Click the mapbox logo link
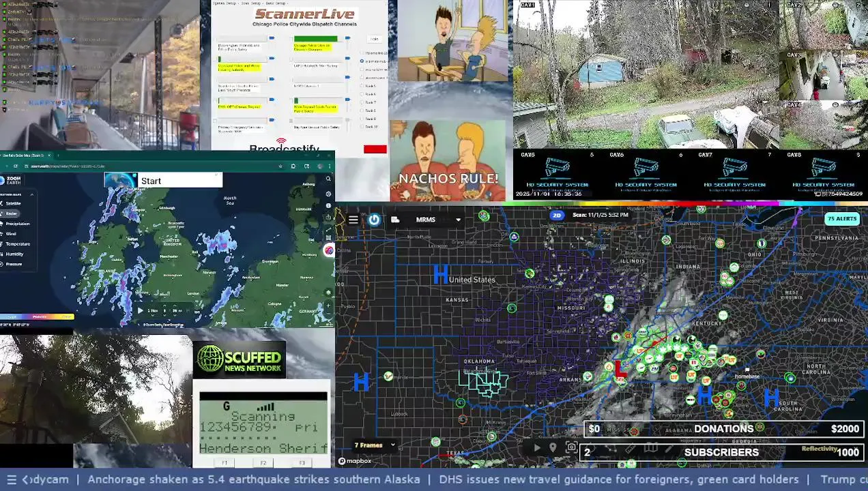This screenshot has width=868, height=491. (x=355, y=461)
